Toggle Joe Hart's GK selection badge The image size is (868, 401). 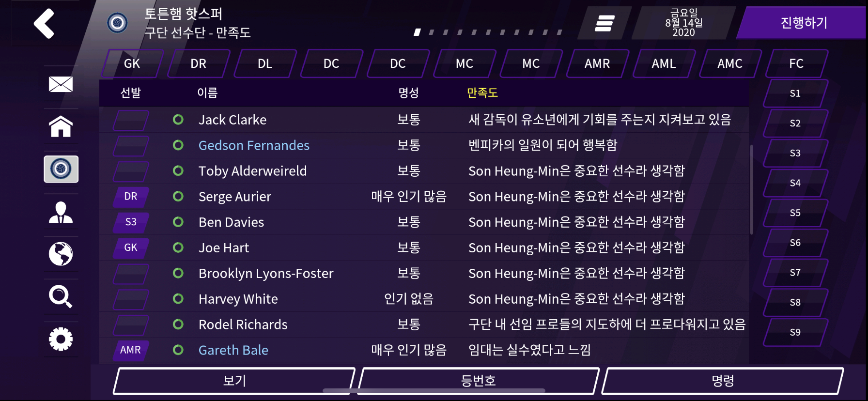click(x=131, y=248)
